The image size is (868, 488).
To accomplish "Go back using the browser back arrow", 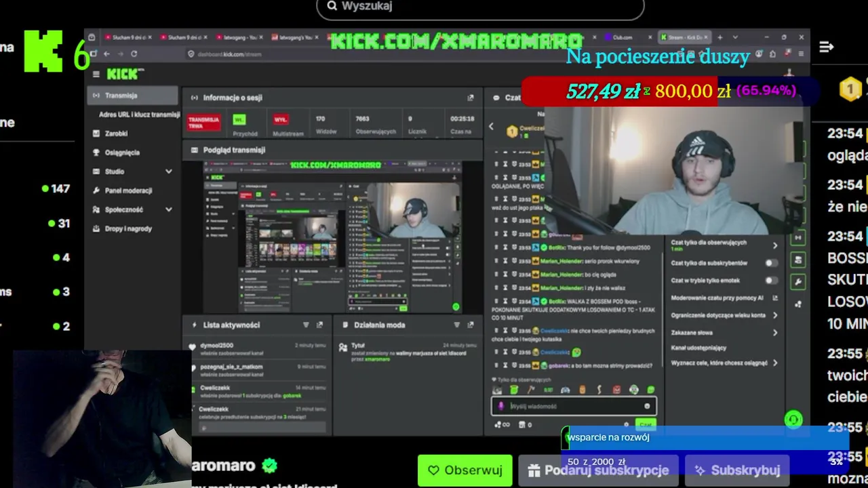I will click(106, 54).
